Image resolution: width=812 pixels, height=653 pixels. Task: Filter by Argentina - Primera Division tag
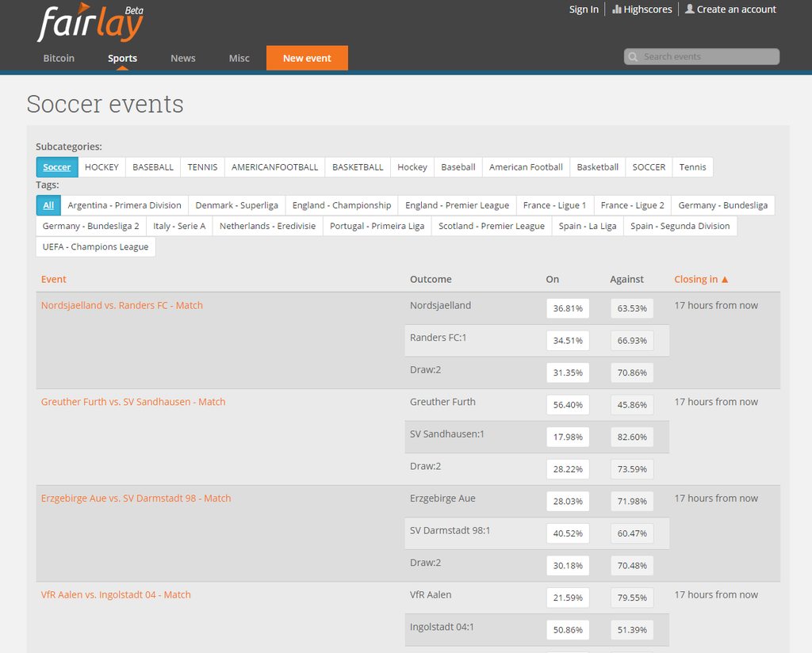pos(124,205)
